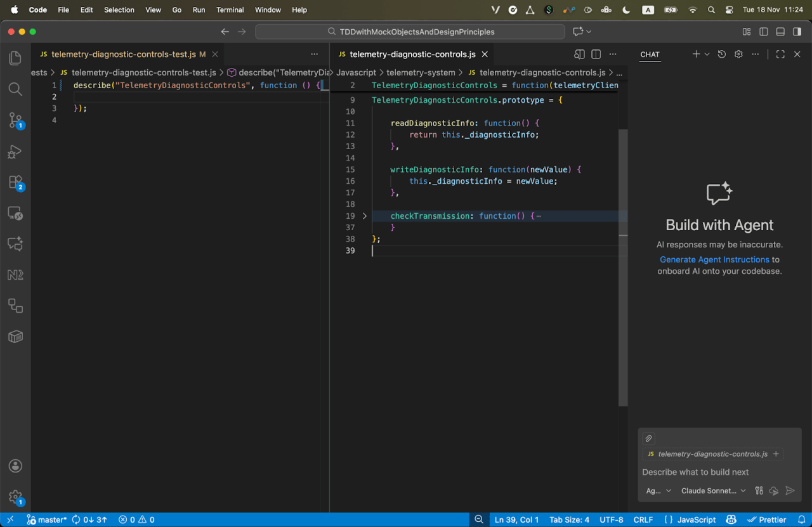Open the chat agent mode dropdown
Image resolution: width=812 pixels, height=527 pixels.
click(x=658, y=491)
